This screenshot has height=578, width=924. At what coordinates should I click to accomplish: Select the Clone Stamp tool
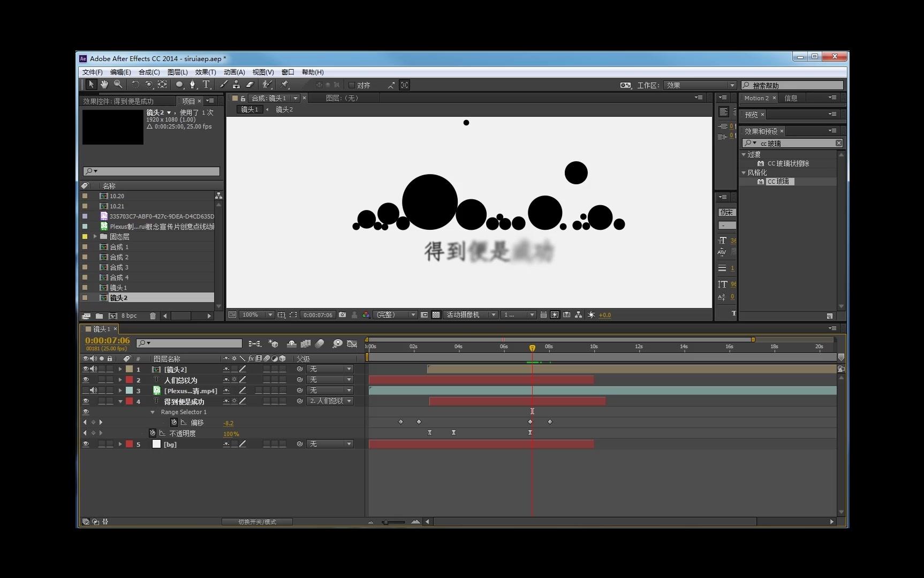pos(237,85)
